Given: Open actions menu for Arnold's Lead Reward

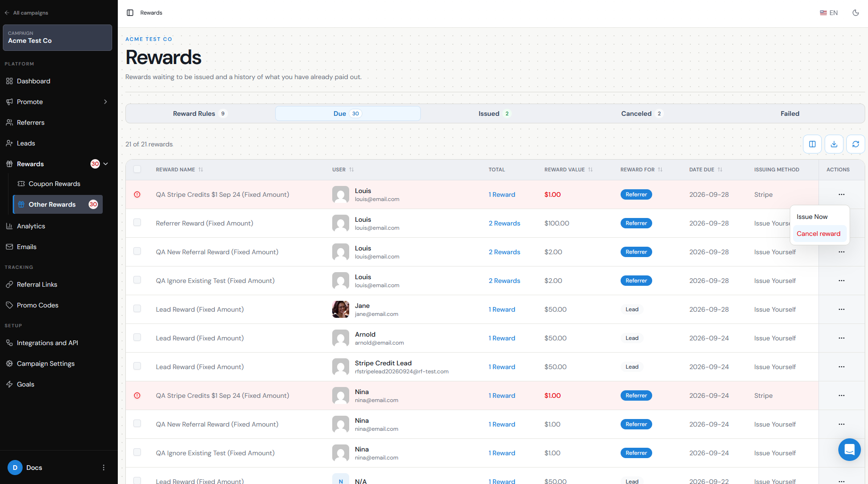Looking at the screenshot, I should (842, 338).
